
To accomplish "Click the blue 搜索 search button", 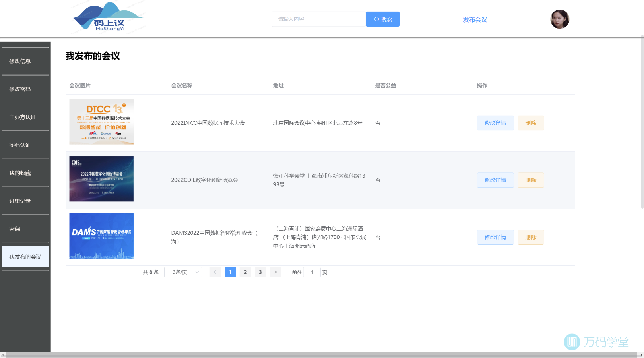I will (383, 19).
